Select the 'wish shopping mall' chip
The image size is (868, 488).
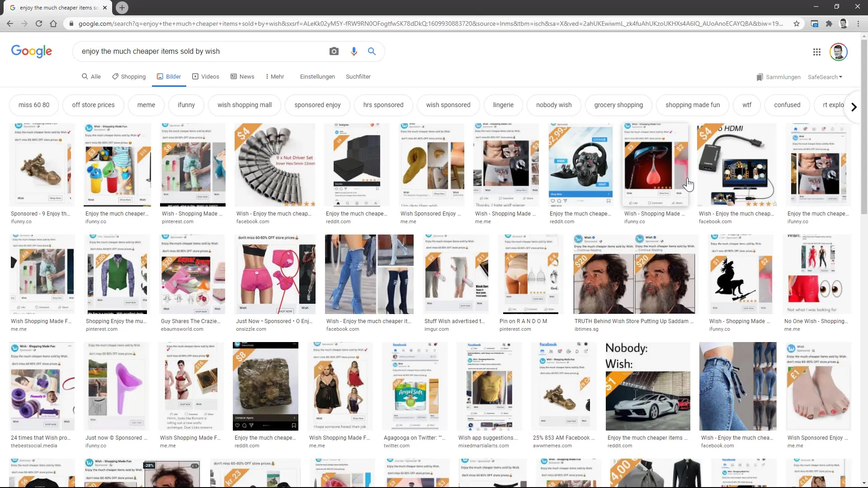(x=245, y=105)
